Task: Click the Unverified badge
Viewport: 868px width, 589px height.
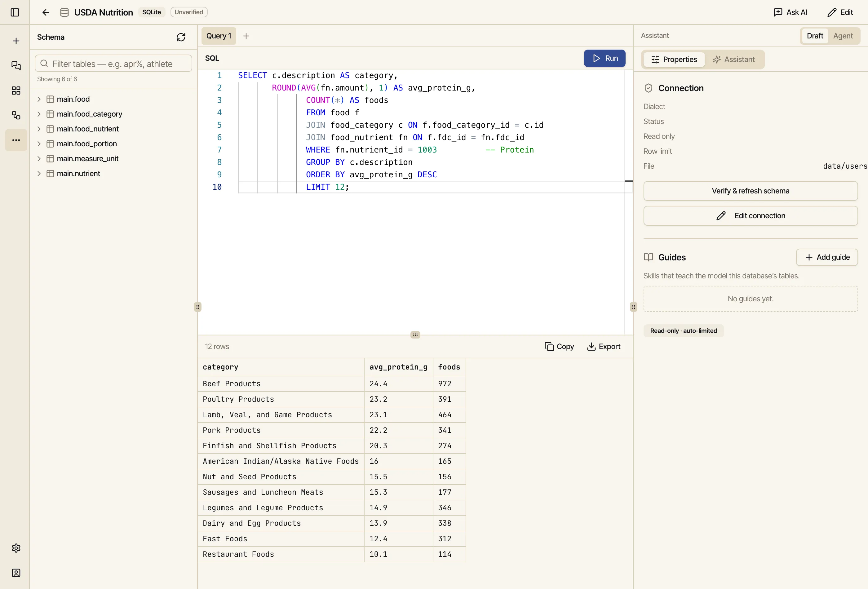Action: [x=188, y=12]
